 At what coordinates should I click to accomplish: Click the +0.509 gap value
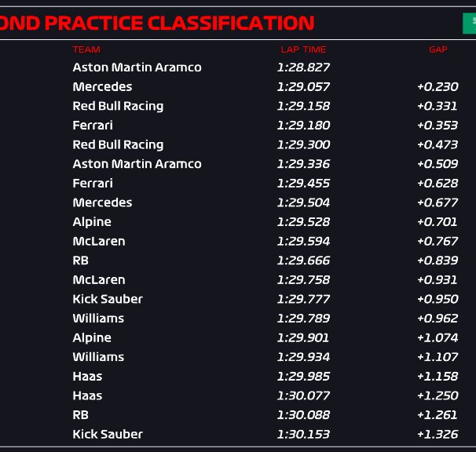[x=438, y=164]
